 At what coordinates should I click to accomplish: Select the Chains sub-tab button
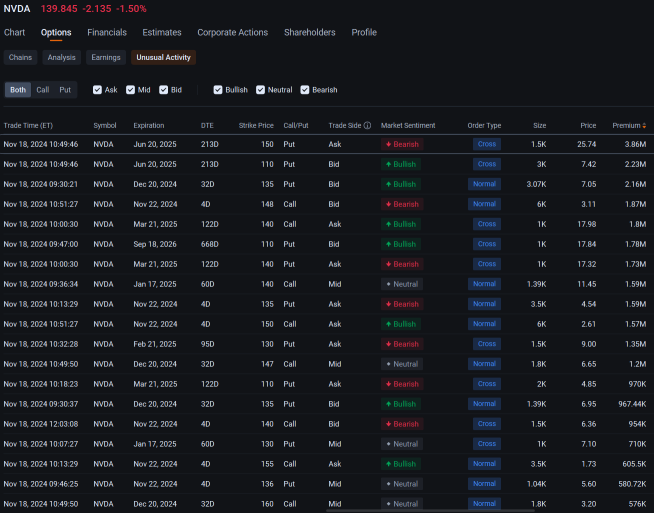(20, 57)
